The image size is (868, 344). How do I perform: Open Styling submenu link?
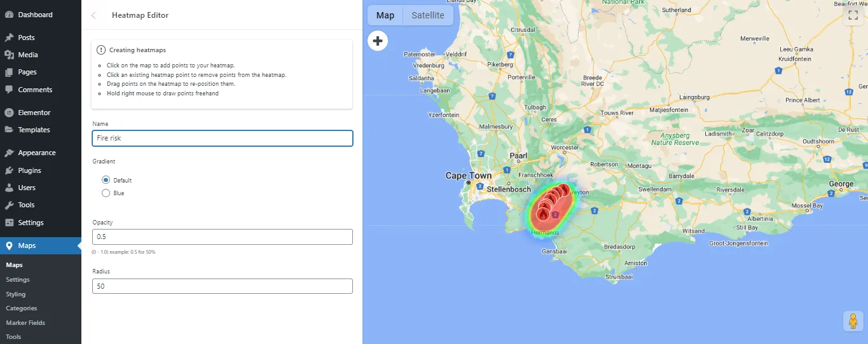[x=16, y=294]
